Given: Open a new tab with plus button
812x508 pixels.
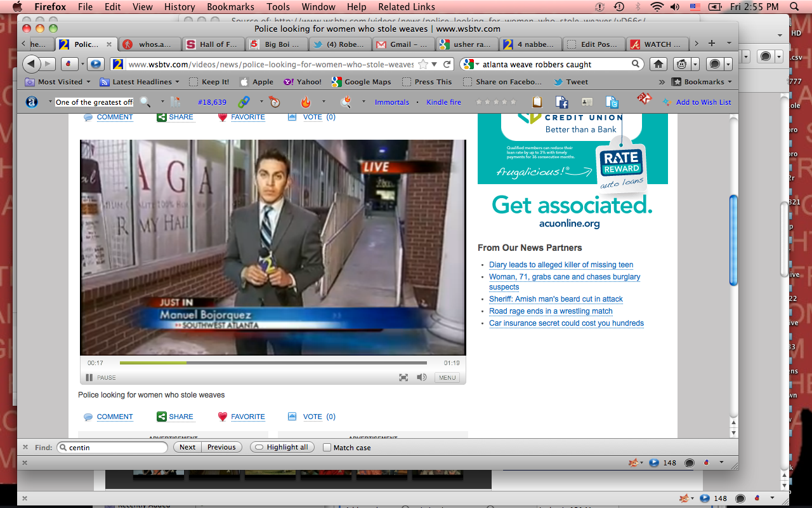Looking at the screenshot, I should [x=712, y=44].
